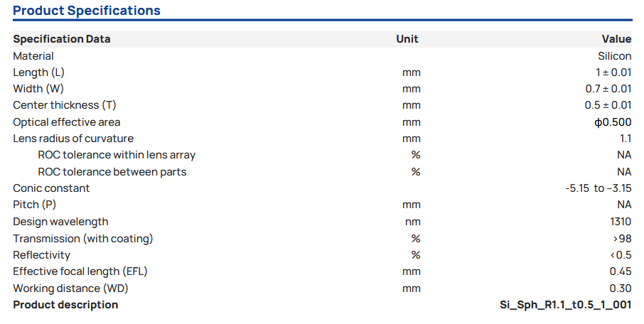Click the Length (L) row label
644x324 pixels.
[39, 72]
